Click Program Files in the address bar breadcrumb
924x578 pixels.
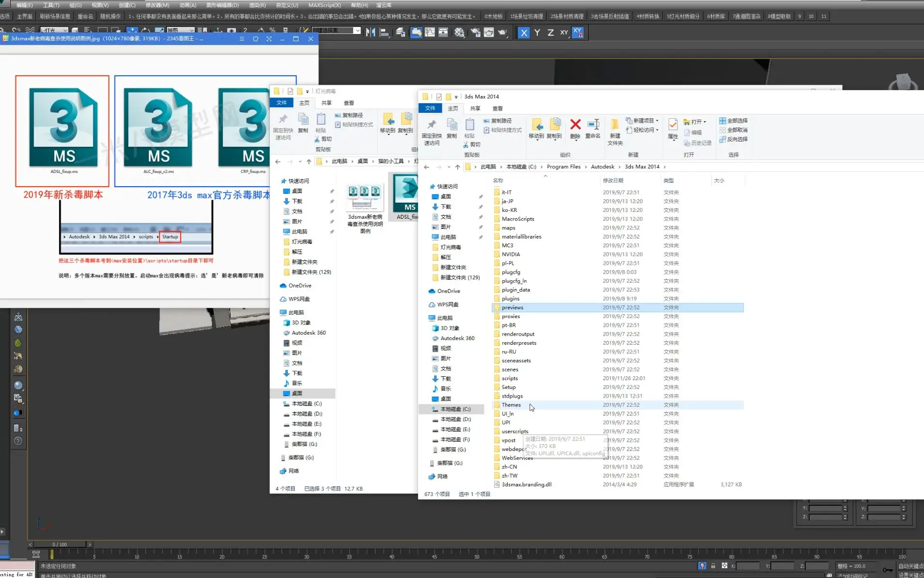click(564, 167)
